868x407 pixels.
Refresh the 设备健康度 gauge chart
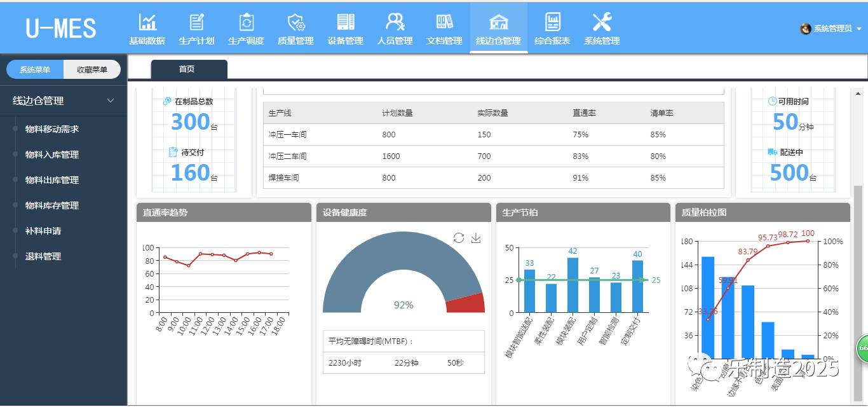click(459, 238)
